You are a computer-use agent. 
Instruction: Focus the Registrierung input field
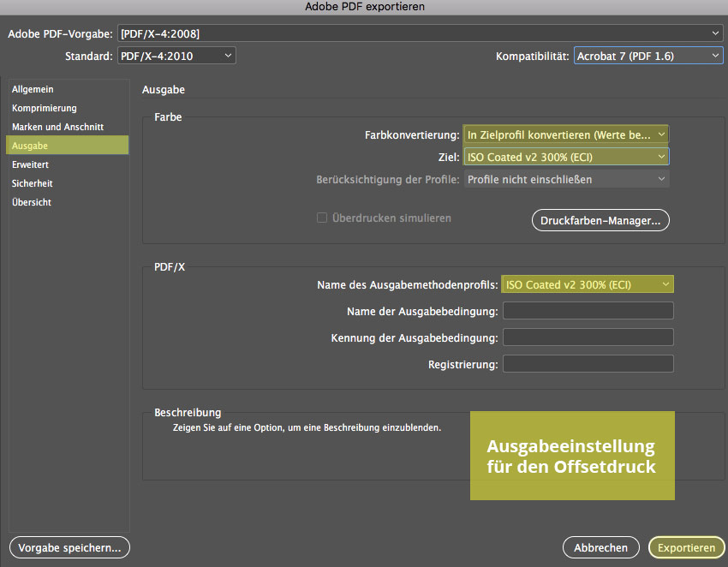(588, 364)
